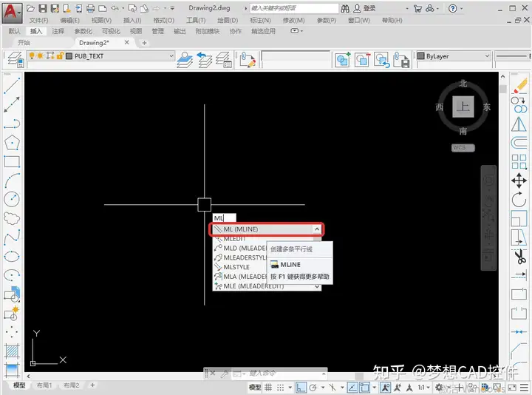Image resolution: width=532 pixels, height=395 pixels.
Task: Choose MLSTYLE from the suggestion list
Action: [236, 267]
